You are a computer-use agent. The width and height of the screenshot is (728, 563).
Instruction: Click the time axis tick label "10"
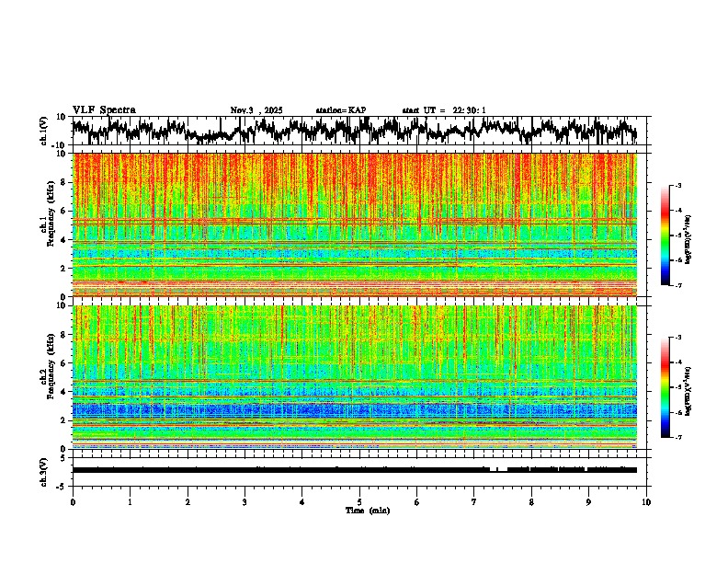click(x=646, y=502)
